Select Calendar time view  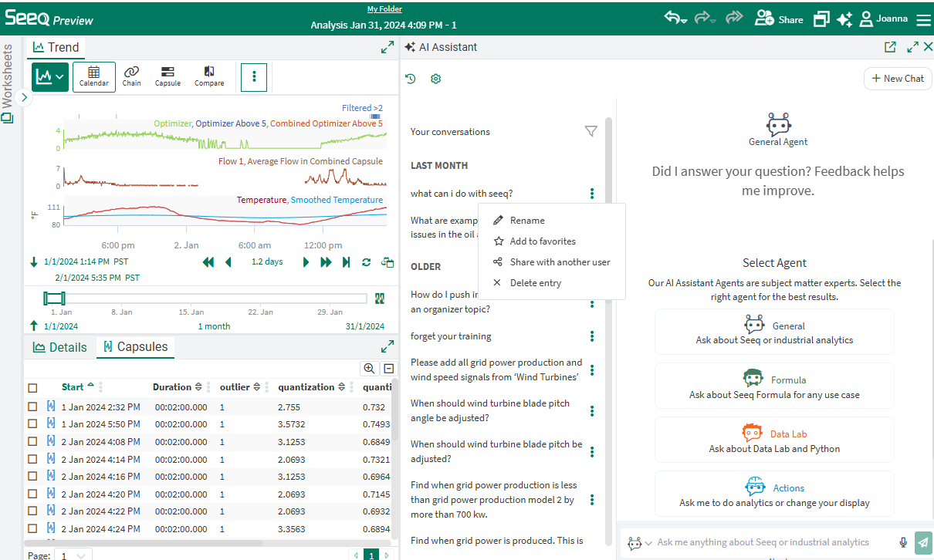click(x=94, y=77)
